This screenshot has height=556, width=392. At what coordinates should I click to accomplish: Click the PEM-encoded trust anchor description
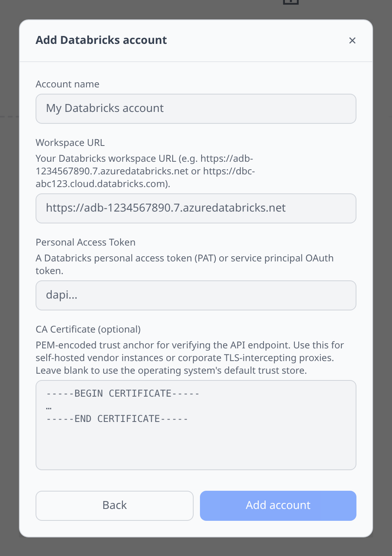pyautogui.click(x=190, y=358)
